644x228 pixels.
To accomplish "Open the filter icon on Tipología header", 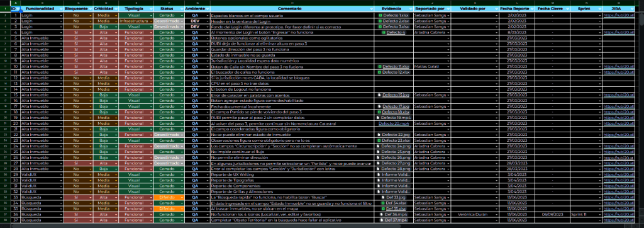I will pos(151,9).
